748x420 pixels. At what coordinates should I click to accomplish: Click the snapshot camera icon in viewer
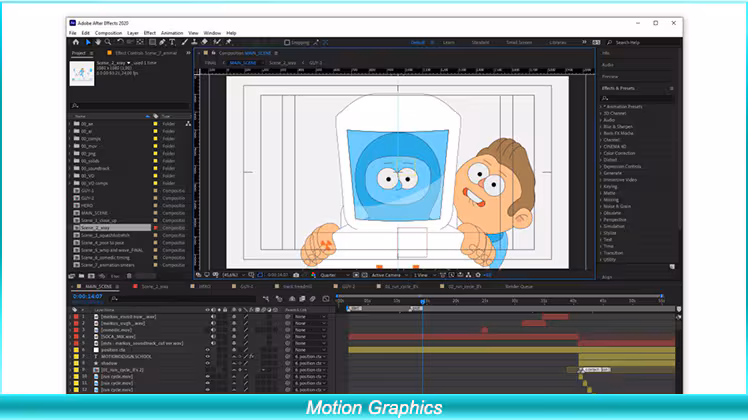[x=296, y=275]
